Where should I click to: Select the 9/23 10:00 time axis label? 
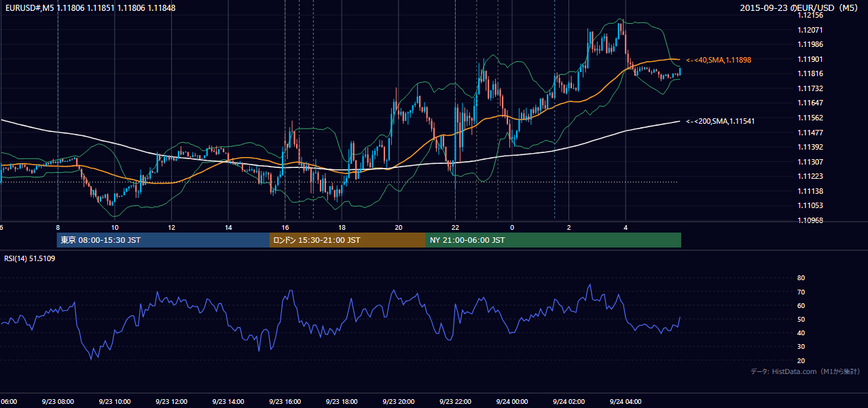(x=114, y=401)
